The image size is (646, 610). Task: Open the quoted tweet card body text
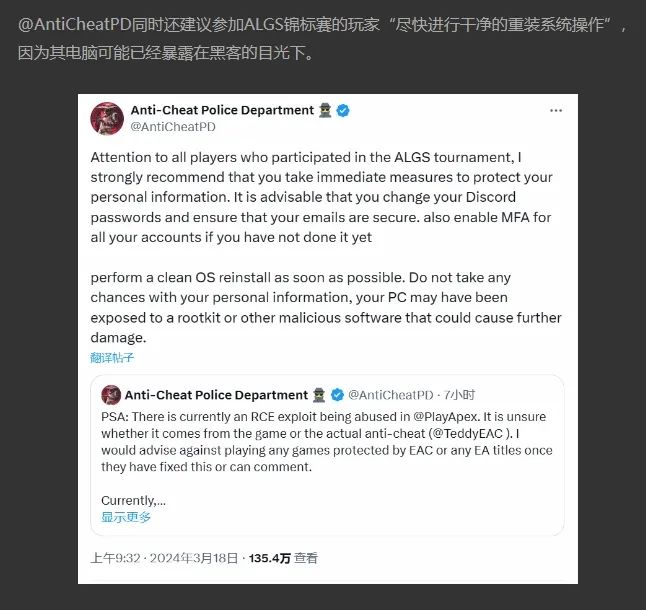pos(327,442)
